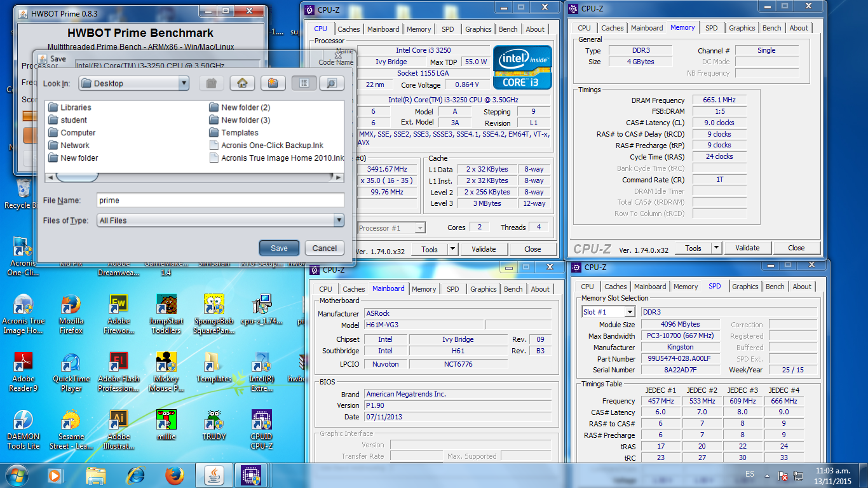Screen dimensions: 868x488
Task: Open the Windows Start menu
Action: click(x=17, y=475)
